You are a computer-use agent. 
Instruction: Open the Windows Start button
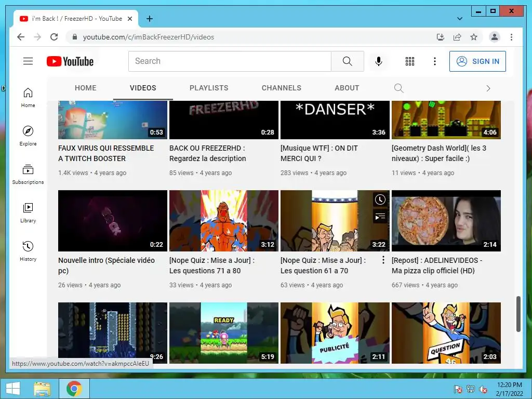(x=13, y=389)
